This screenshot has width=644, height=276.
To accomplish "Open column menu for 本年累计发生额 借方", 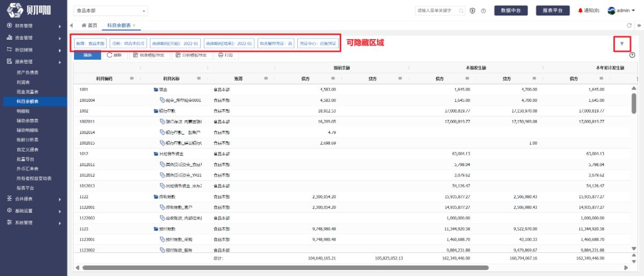I will click(602, 78).
